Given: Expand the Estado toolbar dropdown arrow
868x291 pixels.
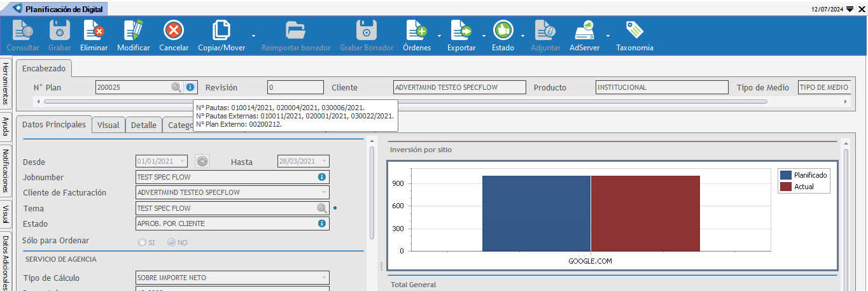Looking at the screenshot, I should [523, 36].
